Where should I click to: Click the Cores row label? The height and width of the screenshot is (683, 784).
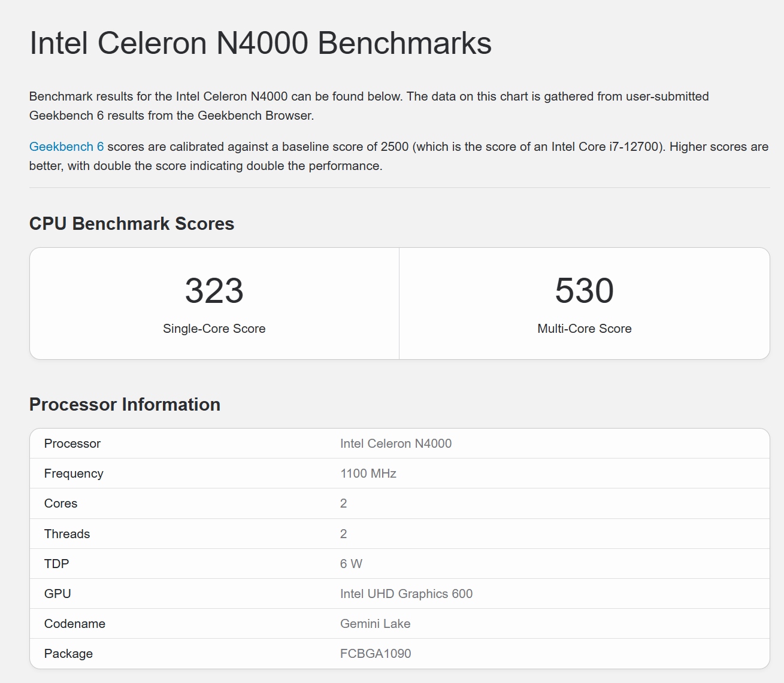[61, 503]
